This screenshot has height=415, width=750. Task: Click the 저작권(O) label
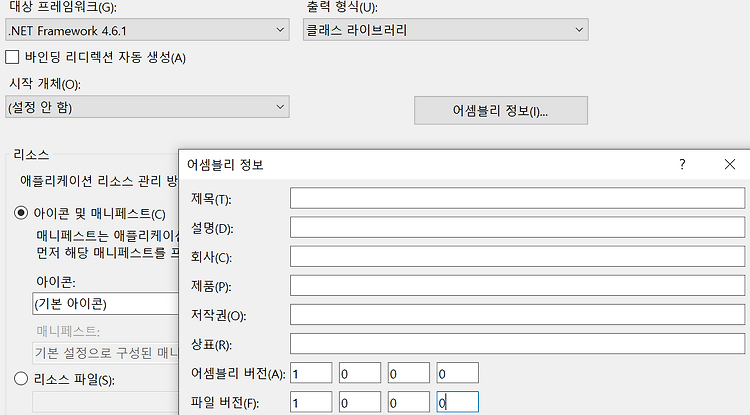[x=218, y=315]
